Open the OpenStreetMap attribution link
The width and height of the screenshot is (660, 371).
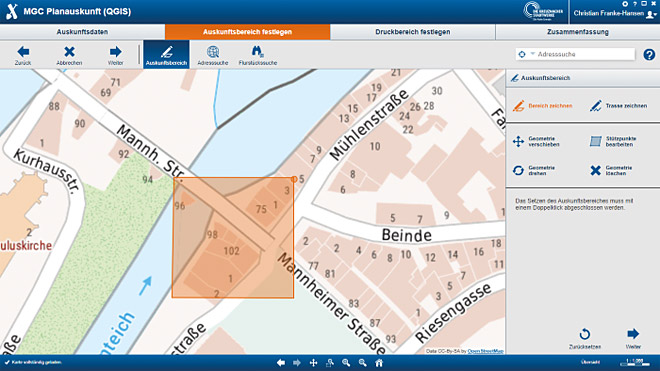coord(485,351)
